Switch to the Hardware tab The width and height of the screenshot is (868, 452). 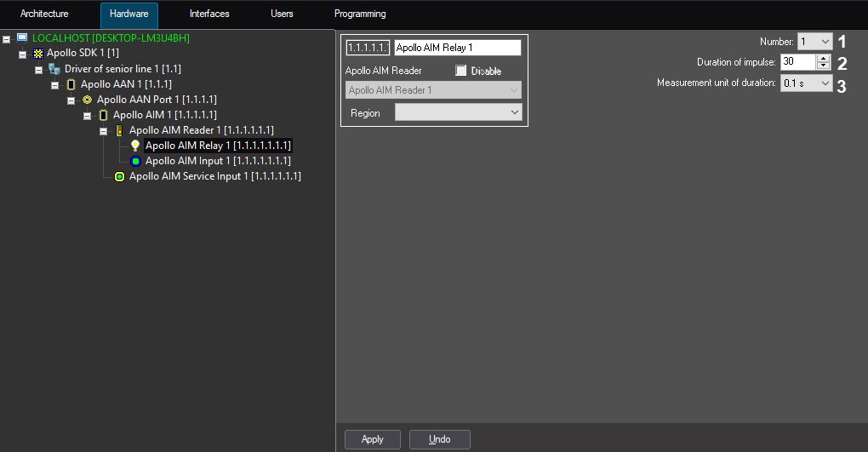pyautogui.click(x=129, y=14)
